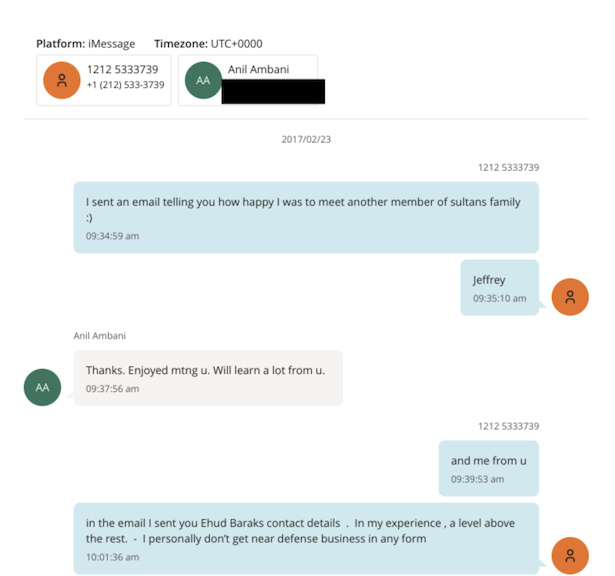615x576 pixels.
Task: Click the Anil Ambani sender label above Thanks message
Action: coord(100,336)
